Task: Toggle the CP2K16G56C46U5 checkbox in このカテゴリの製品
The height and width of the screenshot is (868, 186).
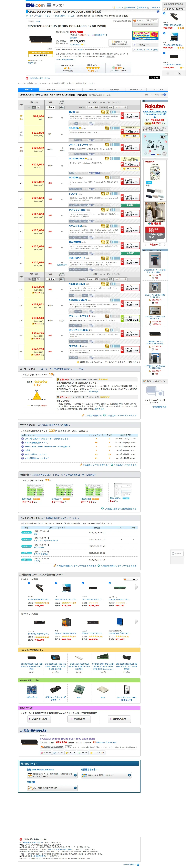Action: (x=29, y=583)
